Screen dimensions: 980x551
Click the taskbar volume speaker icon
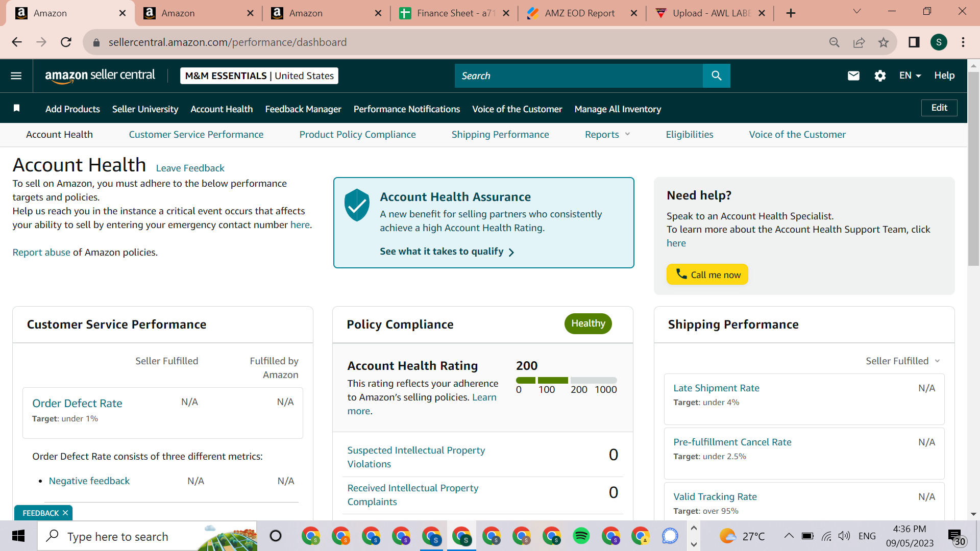(844, 536)
